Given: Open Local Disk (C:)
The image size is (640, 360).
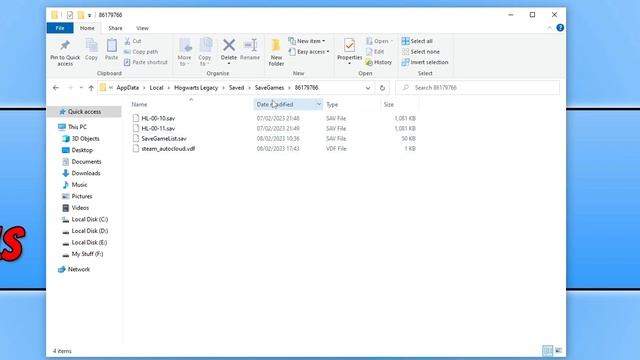Looking at the screenshot, I should pyautogui.click(x=89, y=220).
